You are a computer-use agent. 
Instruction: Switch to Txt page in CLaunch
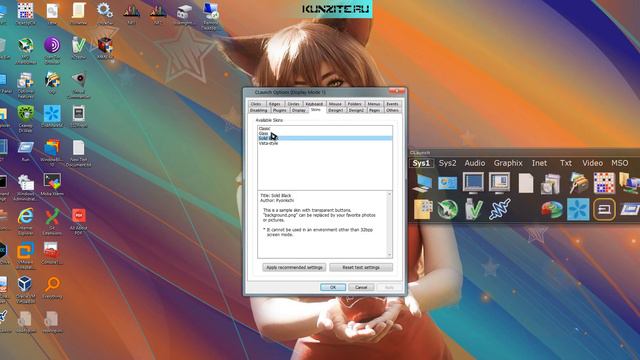click(566, 163)
